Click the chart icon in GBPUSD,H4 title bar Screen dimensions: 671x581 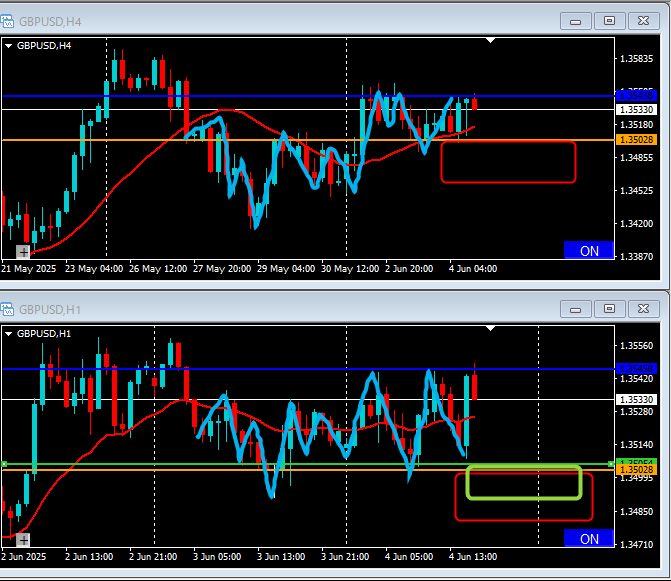[6, 21]
